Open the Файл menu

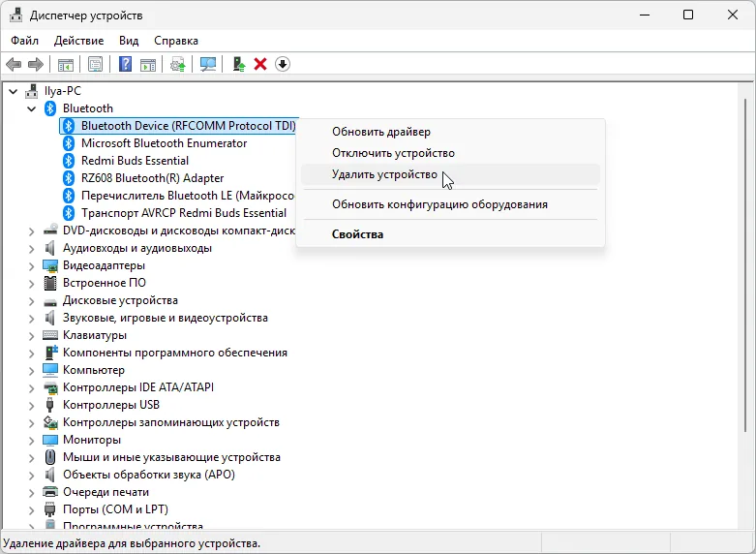[24, 41]
